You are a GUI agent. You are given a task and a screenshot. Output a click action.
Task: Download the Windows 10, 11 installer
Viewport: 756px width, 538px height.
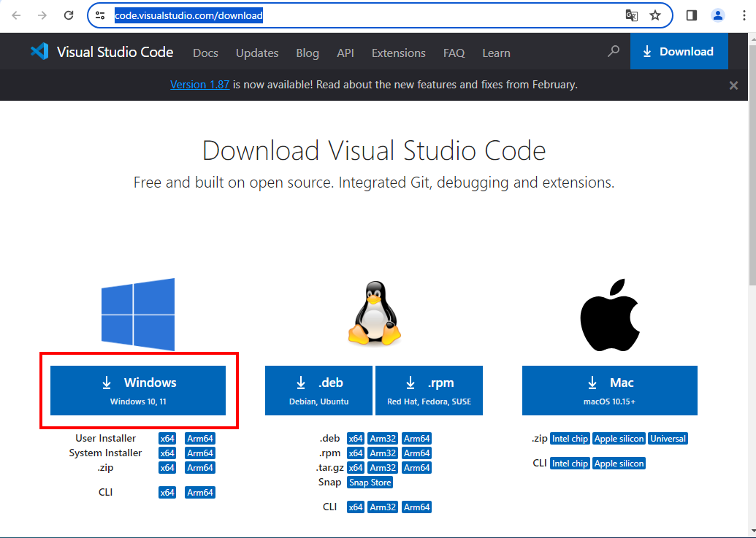tap(138, 391)
